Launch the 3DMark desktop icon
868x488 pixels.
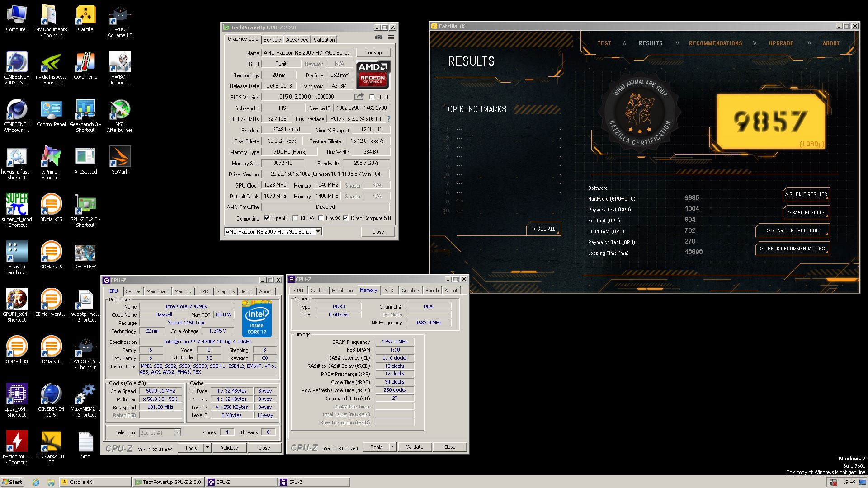click(120, 160)
